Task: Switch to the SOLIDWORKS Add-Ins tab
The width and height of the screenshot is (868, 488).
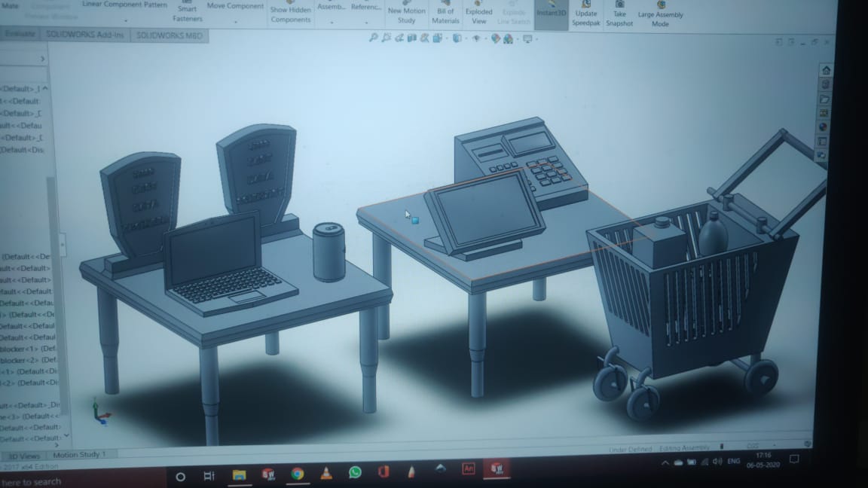Action: tap(85, 35)
